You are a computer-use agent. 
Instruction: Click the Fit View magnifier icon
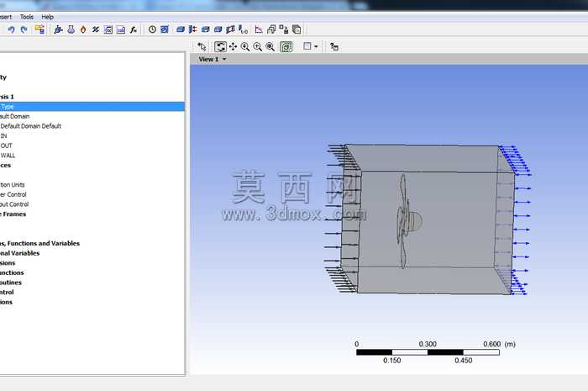tap(270, 46)
